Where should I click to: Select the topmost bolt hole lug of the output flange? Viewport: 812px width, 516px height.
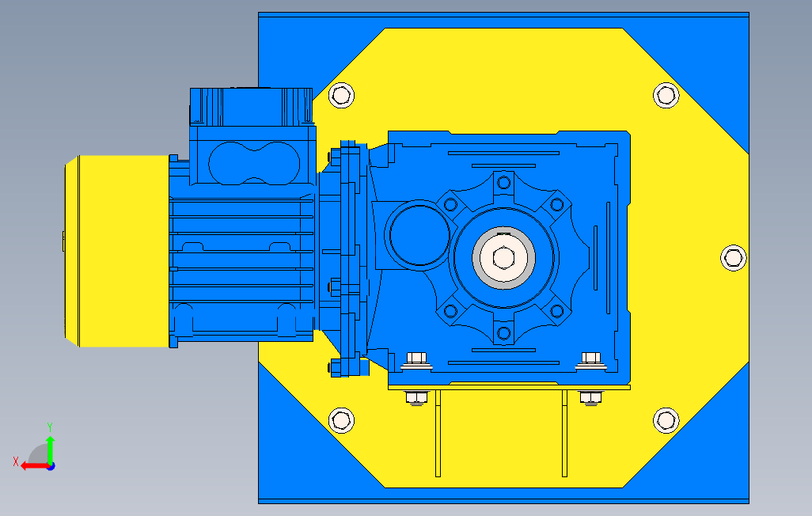pyautogui.click(x=503, y=183)
